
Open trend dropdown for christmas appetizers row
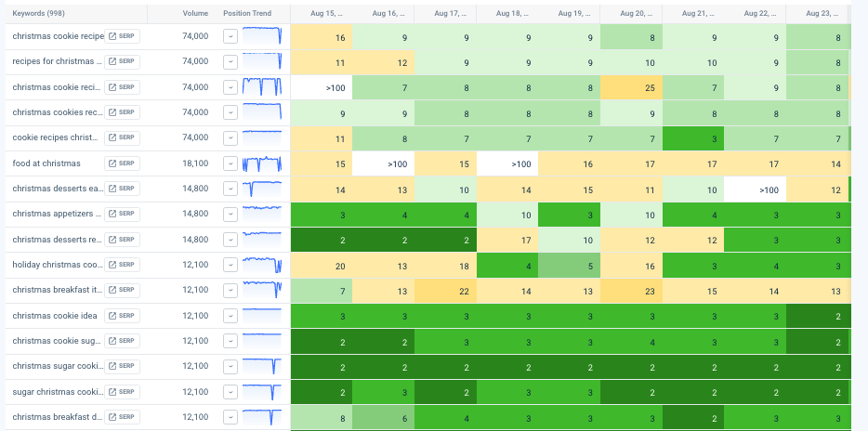pyautogui.click(x=230, y=214)
